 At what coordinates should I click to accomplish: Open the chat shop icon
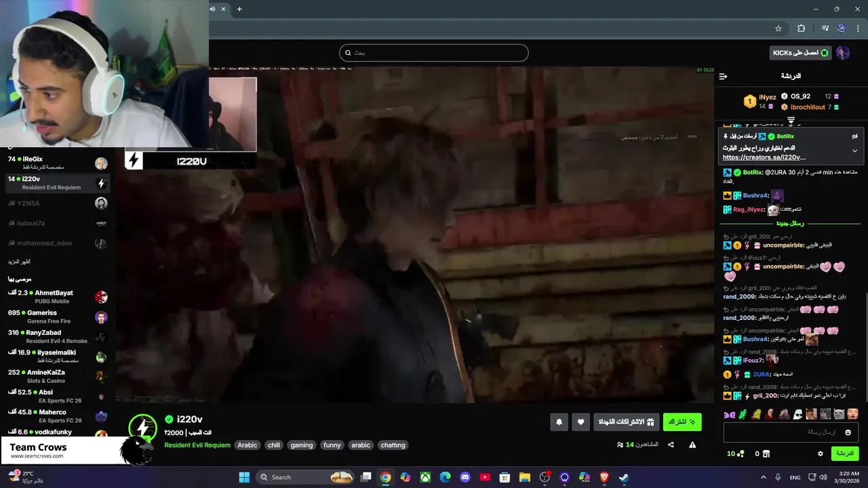pyautogui.click(x=766, y=453)
